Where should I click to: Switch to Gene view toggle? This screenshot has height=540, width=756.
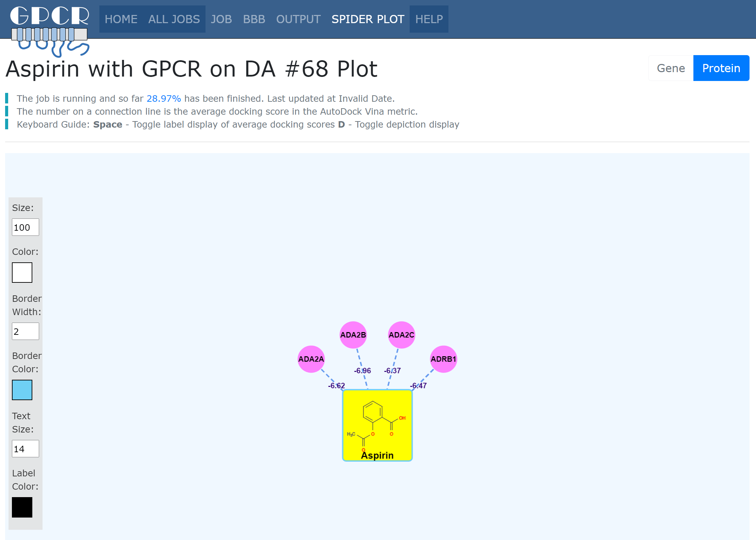[671, 68]
